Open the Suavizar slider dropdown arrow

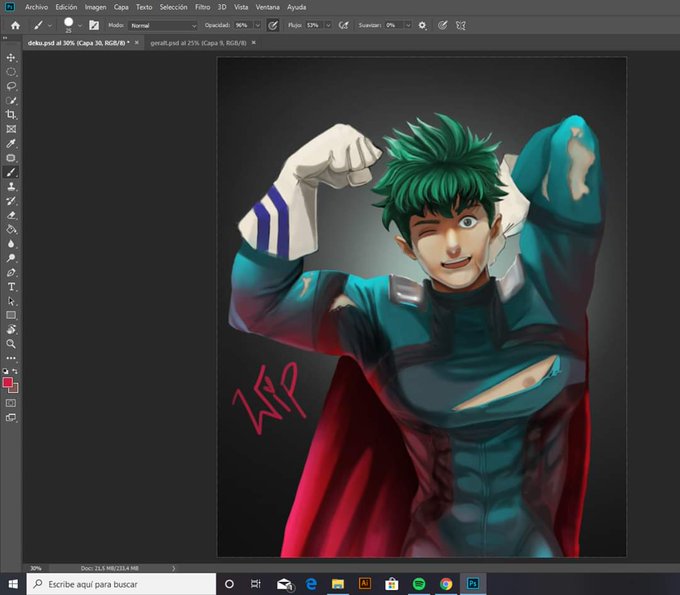pyautogui.click(x=408, y=26)
